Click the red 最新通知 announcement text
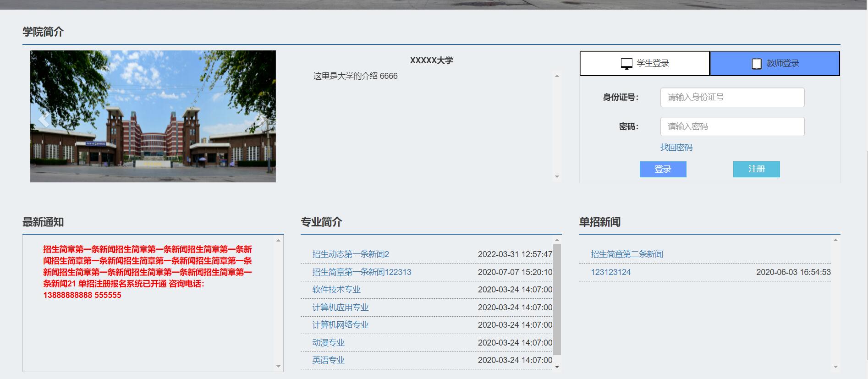868x379 pixels. point(148,272)
